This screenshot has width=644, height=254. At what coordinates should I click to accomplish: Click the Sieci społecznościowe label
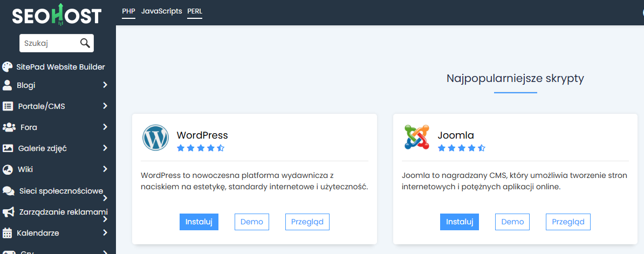click(x=61, y=191)
